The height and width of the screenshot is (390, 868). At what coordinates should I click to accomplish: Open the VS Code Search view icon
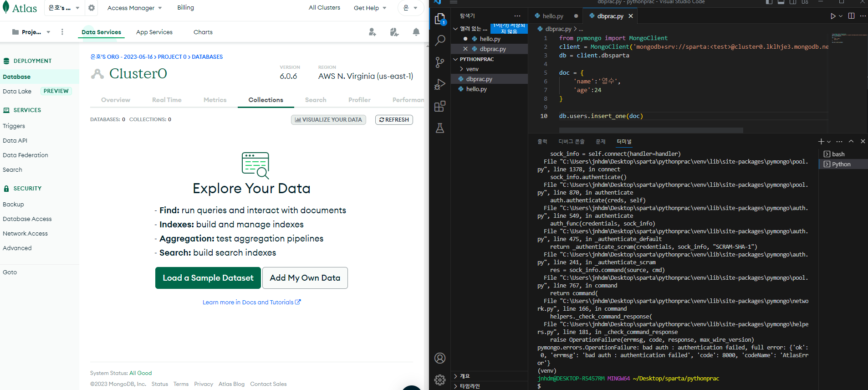click(x=440, y=41)
